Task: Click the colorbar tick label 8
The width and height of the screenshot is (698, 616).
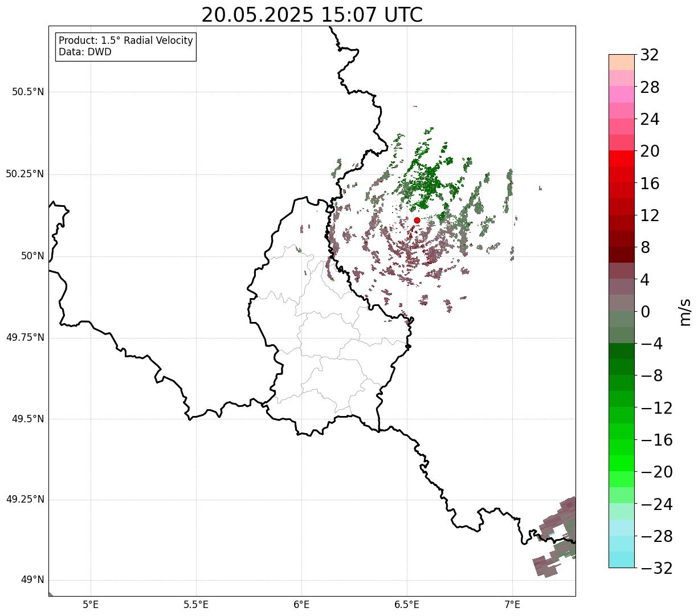Action: (x=645, y=247)
